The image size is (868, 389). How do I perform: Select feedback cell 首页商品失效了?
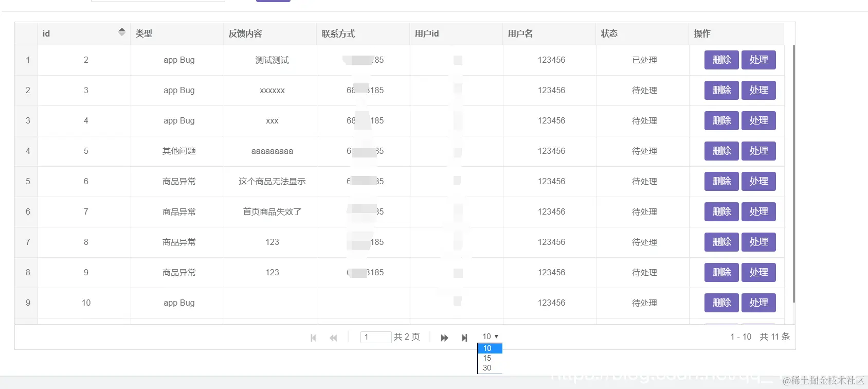tap(270, 212)
